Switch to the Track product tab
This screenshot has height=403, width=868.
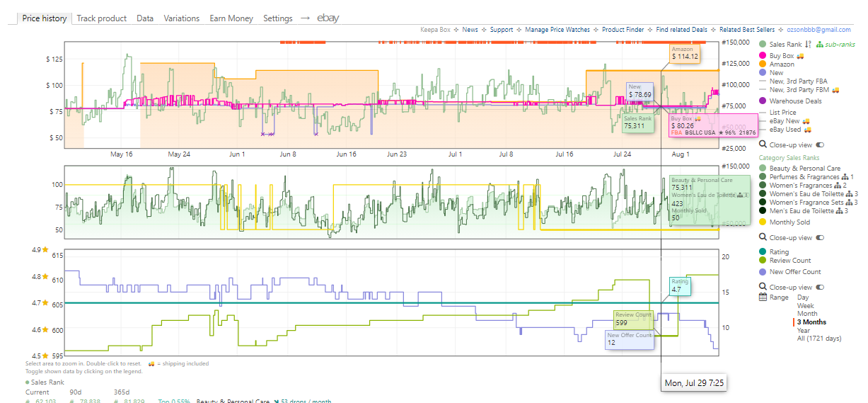[102, 18]
